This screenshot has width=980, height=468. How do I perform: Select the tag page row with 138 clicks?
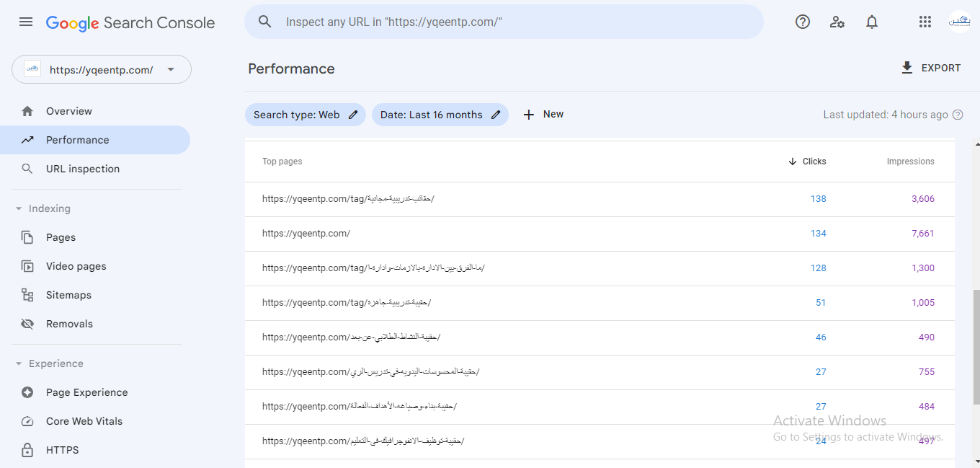coord(600,199)
